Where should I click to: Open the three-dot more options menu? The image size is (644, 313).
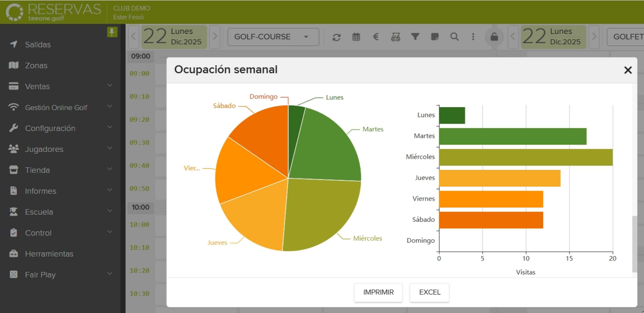click(473, 37)
